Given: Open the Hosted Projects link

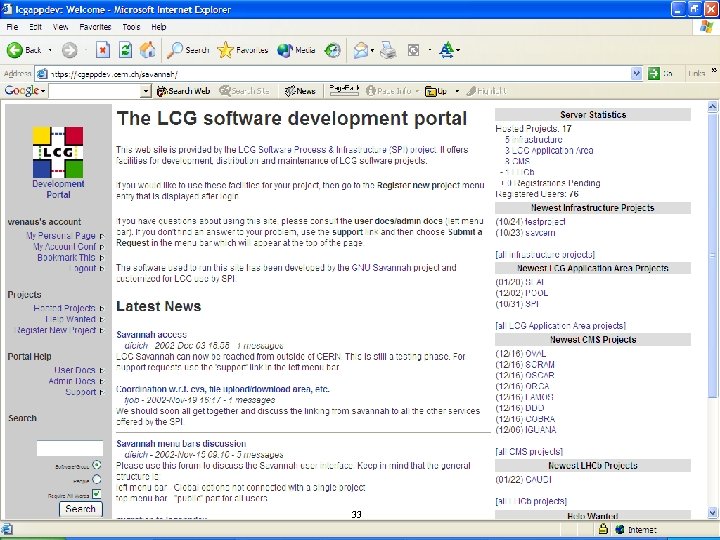Looking at the screenshot, I should pyautogui.click(x=64, y=308).
